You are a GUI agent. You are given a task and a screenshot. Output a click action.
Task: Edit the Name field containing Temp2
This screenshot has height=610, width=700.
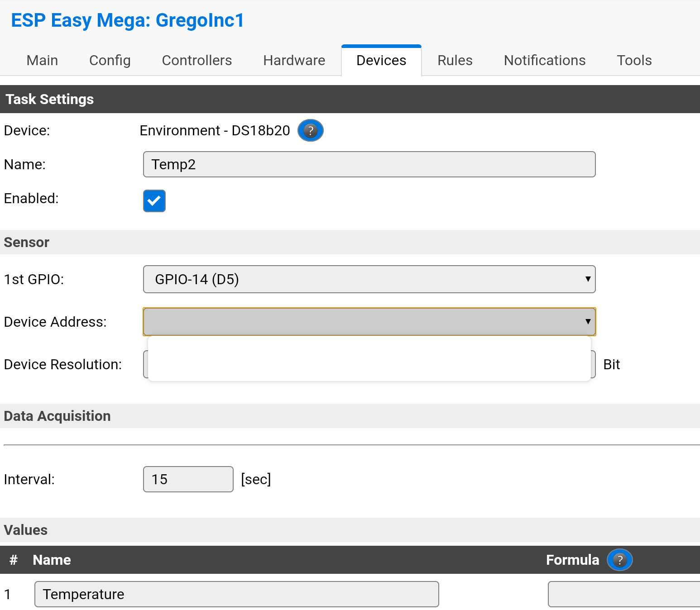[369, 164]
